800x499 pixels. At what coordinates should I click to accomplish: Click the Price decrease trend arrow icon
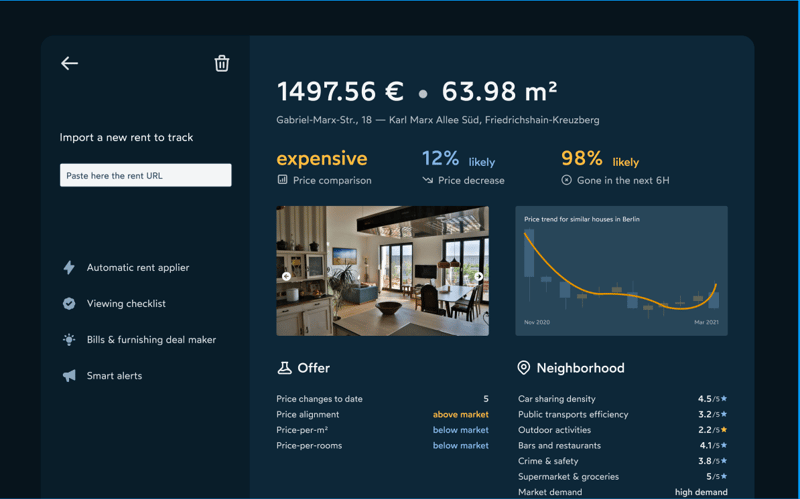click(x=427, y=180)
